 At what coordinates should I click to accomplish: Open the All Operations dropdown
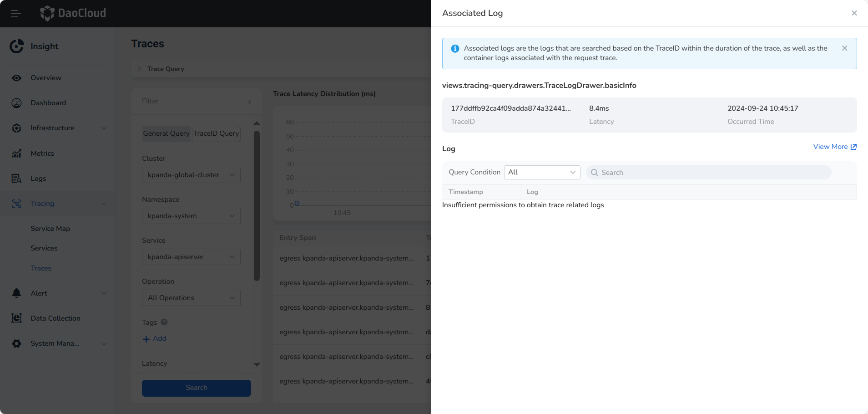coord(191,298)
